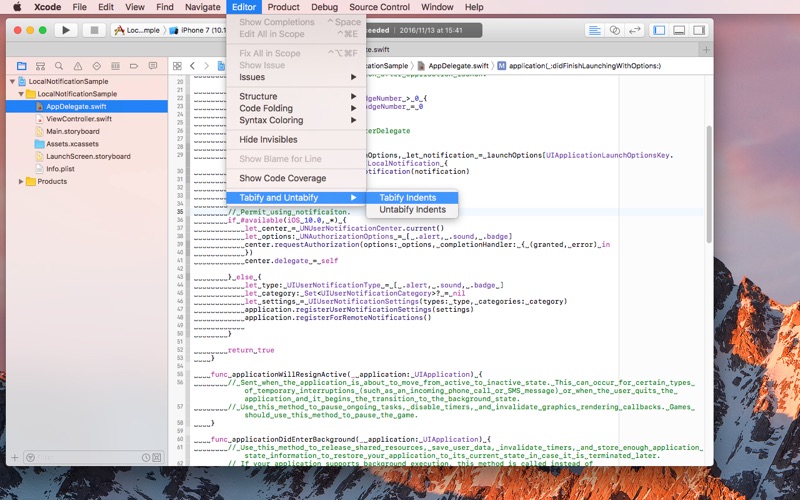800x500 pixels.
Task: Collapse the LocalNotificationSample group folder
Action: click(21, 94)
